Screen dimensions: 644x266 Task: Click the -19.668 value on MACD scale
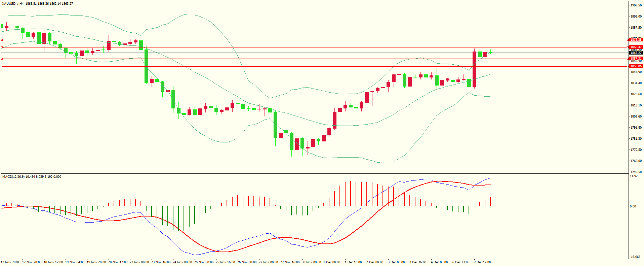[x=635, y=257]
